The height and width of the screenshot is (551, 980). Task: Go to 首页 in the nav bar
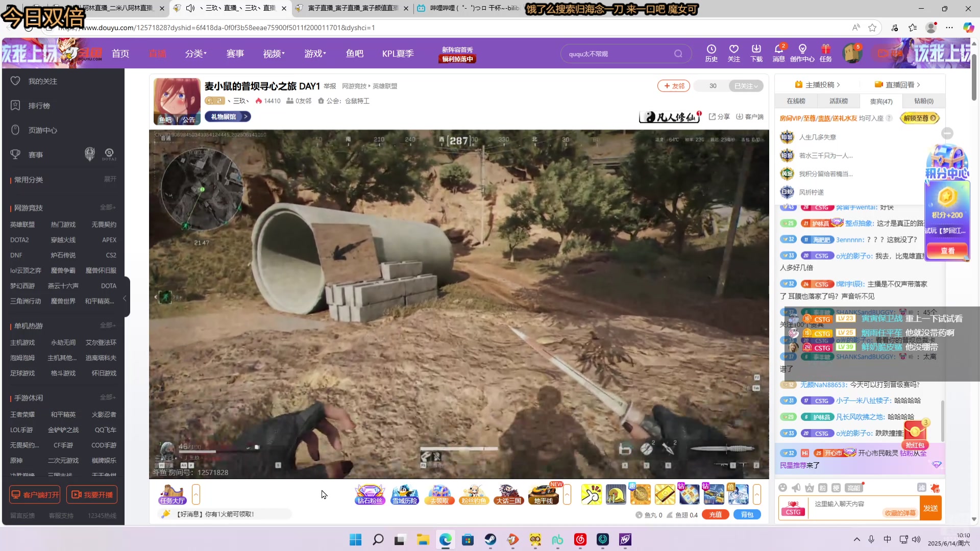120,54
